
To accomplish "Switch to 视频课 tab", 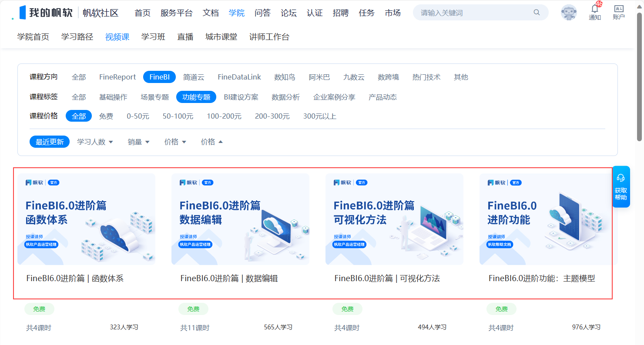I will coord(117,37).
